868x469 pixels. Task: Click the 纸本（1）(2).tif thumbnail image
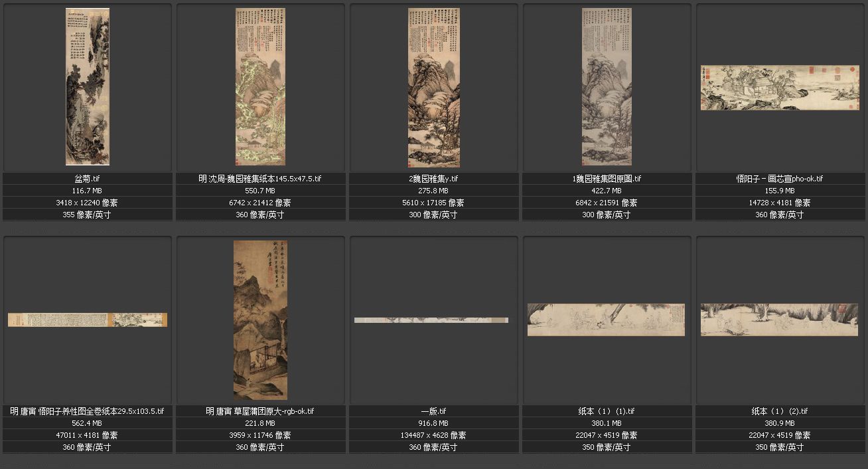point(779,320)
